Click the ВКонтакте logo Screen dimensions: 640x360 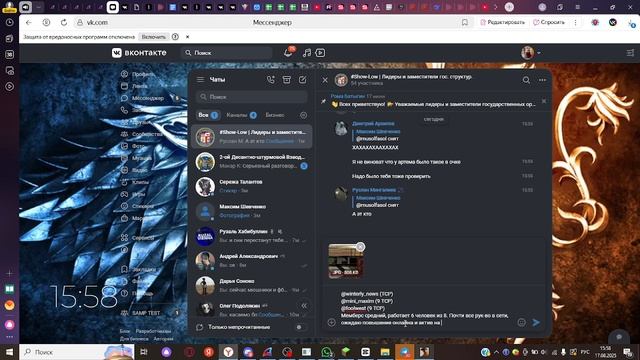(139, 53)
